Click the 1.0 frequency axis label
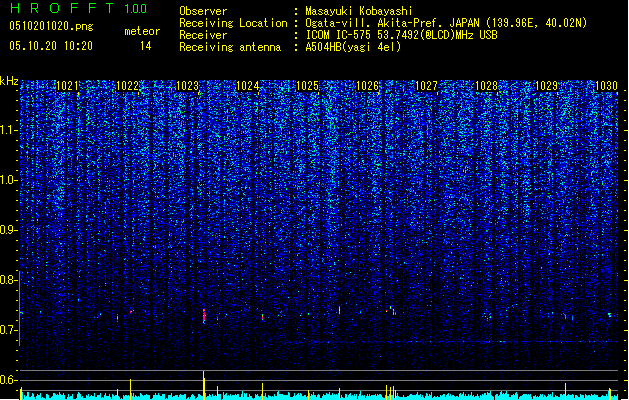This screenshot has width=629, height=400. (x=8, y=180)
